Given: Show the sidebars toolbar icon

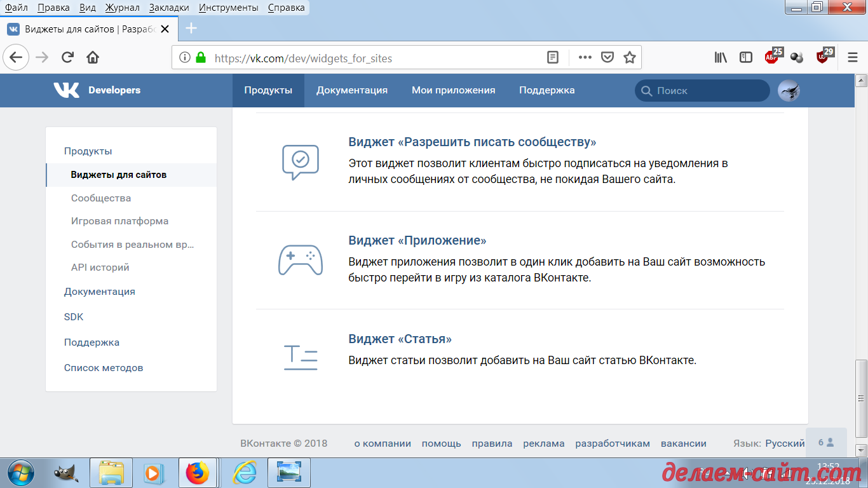Looking at the screenshot, I should (746, 57).
